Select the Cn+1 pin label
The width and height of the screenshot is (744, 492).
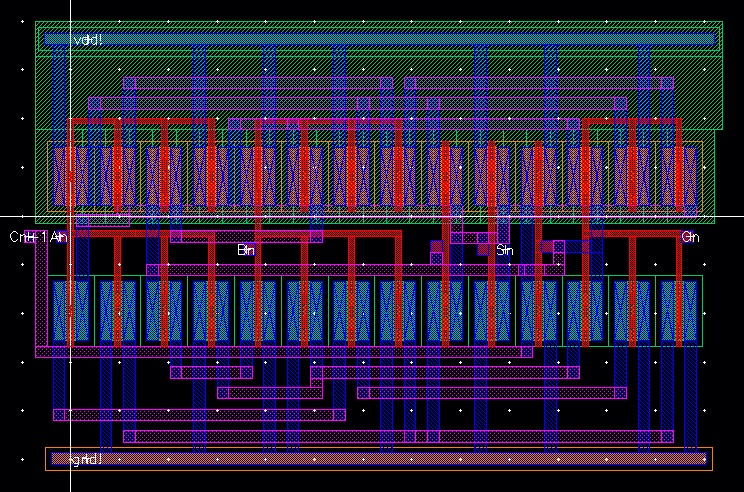pos(28,236)
